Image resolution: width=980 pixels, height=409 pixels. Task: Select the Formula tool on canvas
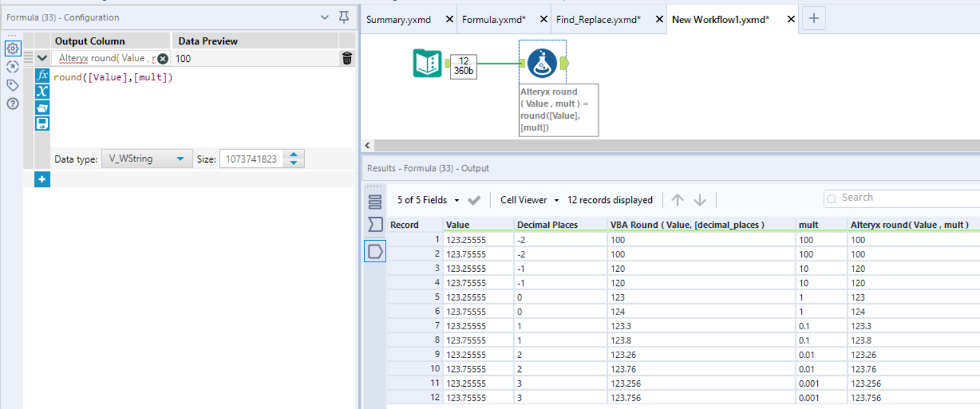point(542,63)
